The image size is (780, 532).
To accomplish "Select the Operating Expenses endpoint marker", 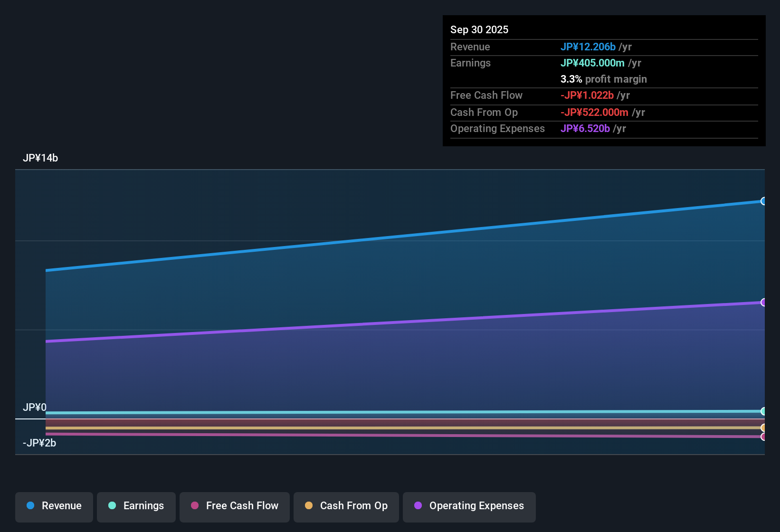I will (764, 302).
